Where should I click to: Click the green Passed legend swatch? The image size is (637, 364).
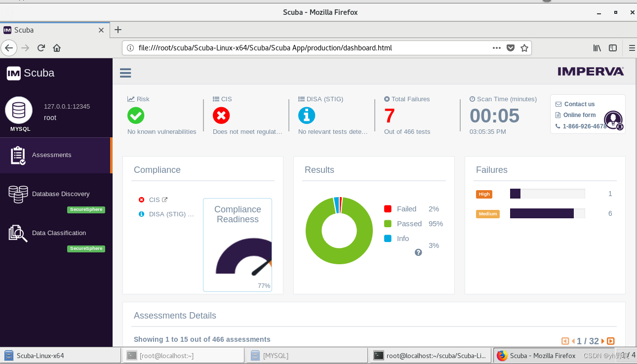388,224
